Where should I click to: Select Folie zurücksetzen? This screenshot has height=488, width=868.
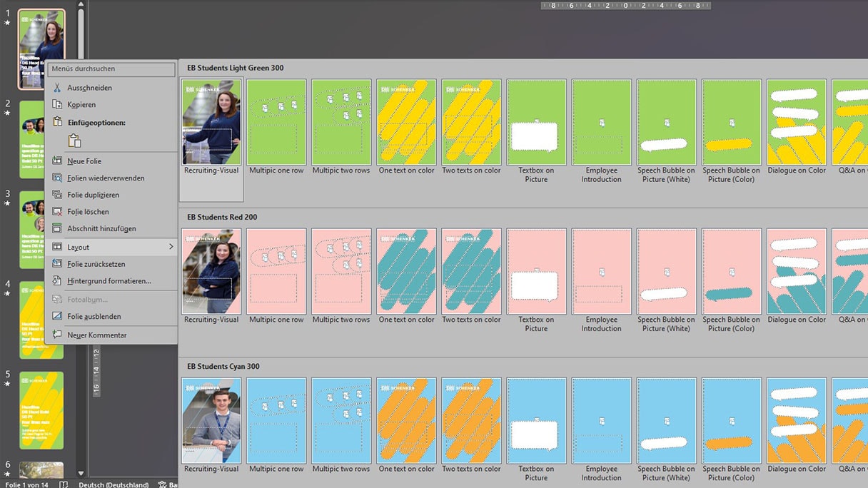[x=96, y=264]
